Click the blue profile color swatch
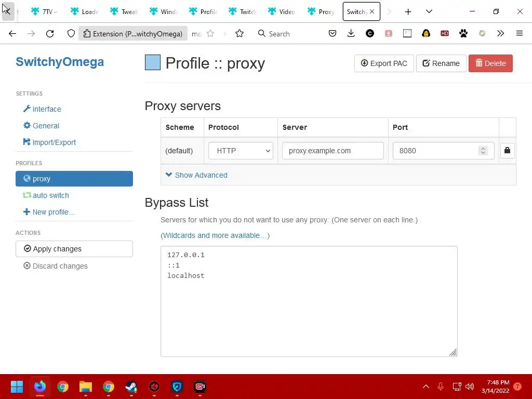 pyautogui.click(x=152, y=62)
